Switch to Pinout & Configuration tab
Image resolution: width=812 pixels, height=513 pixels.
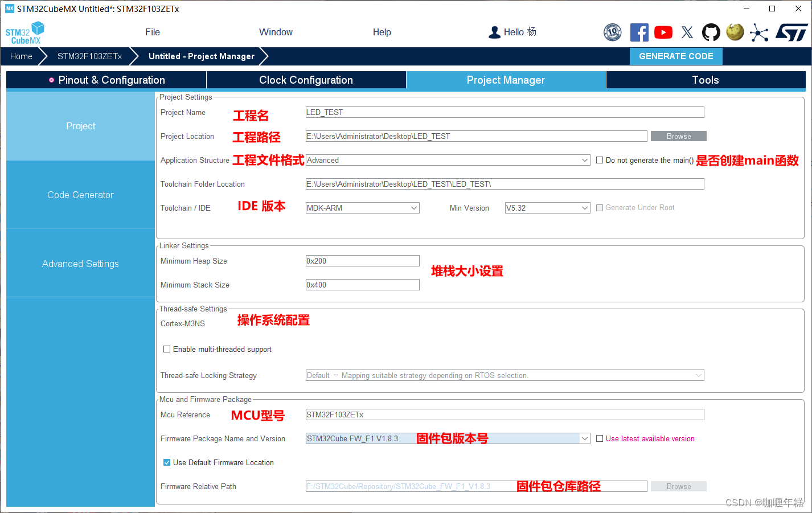click(x=107, y=80)
